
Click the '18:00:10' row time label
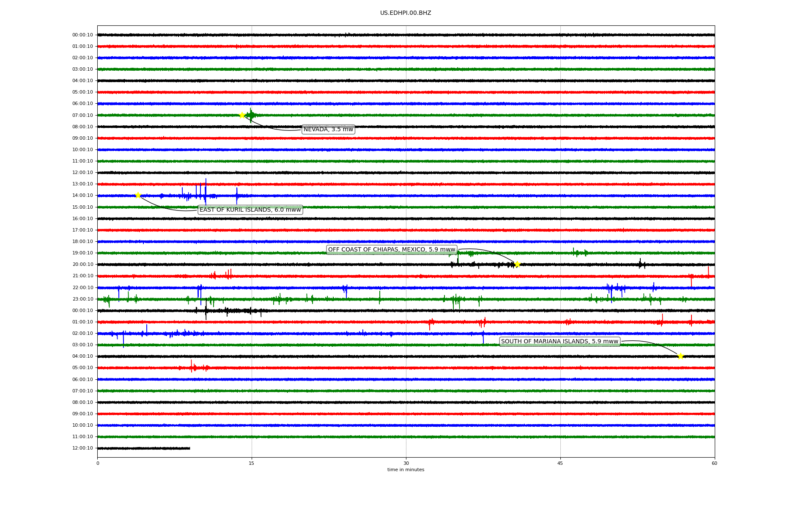[x=82, y=242]
